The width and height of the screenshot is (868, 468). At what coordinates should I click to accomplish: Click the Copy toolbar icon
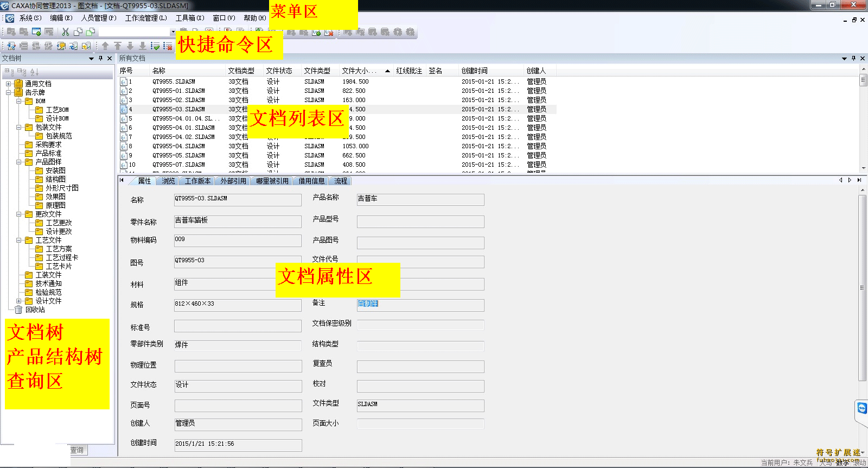click(78, 32)
